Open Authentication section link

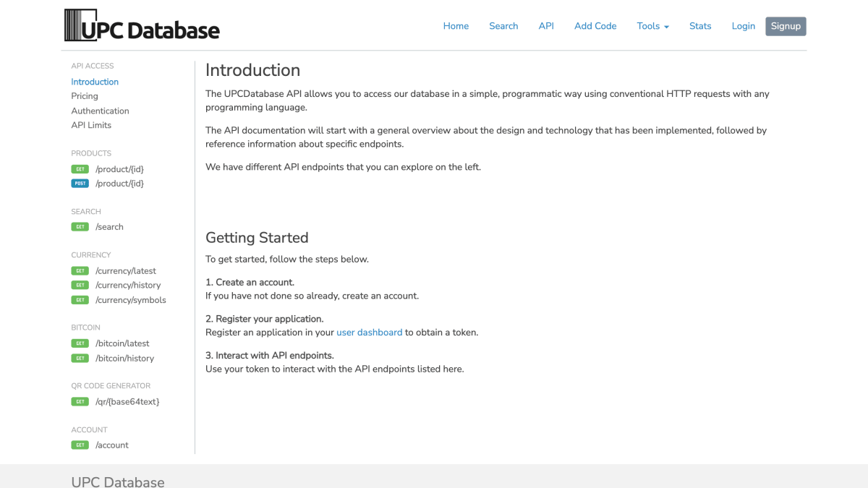pyautogui.click(x=100, y=111)
